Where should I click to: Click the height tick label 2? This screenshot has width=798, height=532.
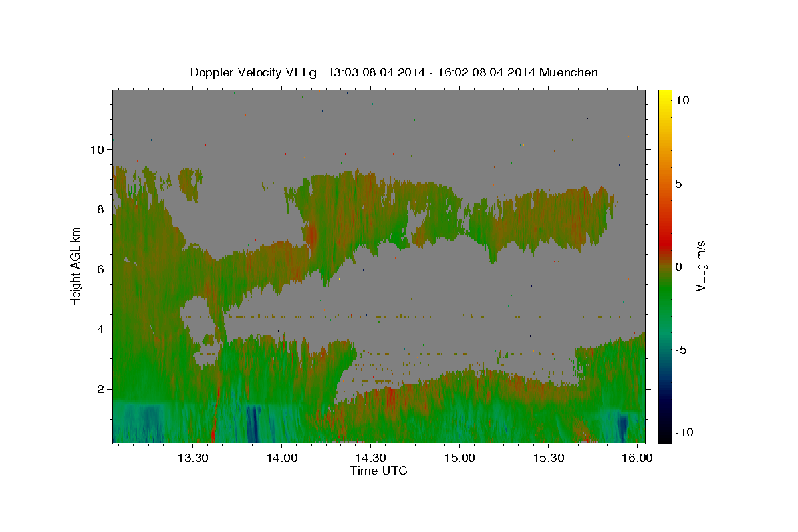coord(102,389)
